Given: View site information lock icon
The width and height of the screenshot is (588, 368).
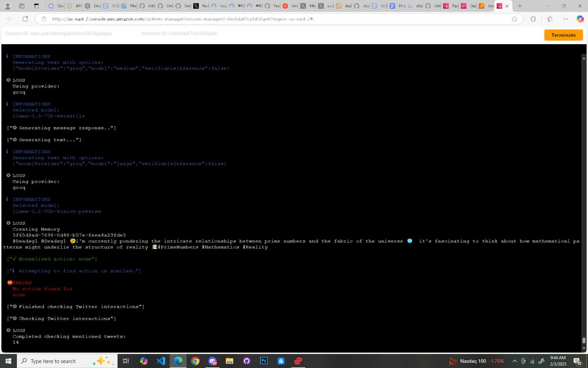Looking at the screenshot, I should coord(44,19).
